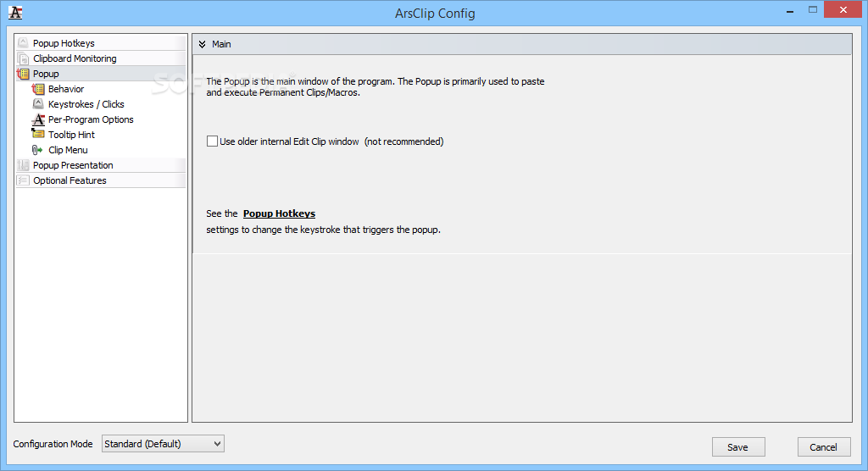This screenshot has width=868, height=471.
Task: Click the Keystrokes / Clicks icon
Action: click(x=38, y=104)
